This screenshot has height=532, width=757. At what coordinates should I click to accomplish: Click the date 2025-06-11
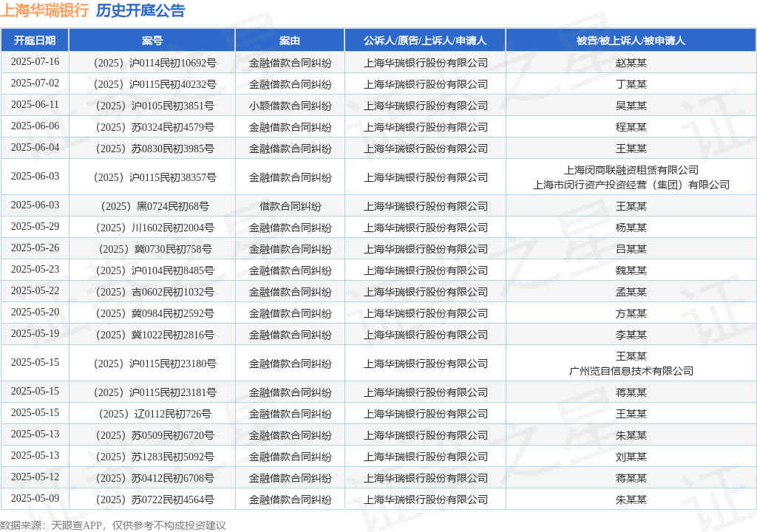pyautogui.click(x=35, y=105)
